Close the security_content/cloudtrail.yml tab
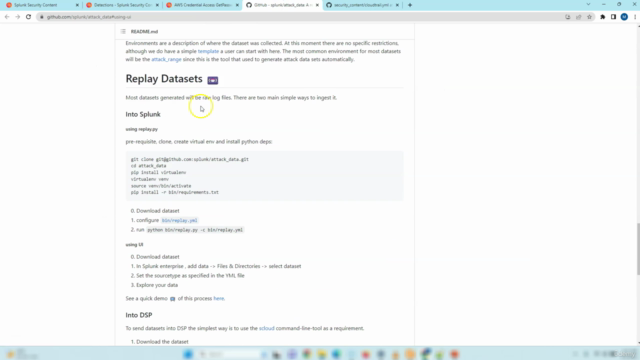The width and height of the screenshot is (640, 360). (397, 5)
